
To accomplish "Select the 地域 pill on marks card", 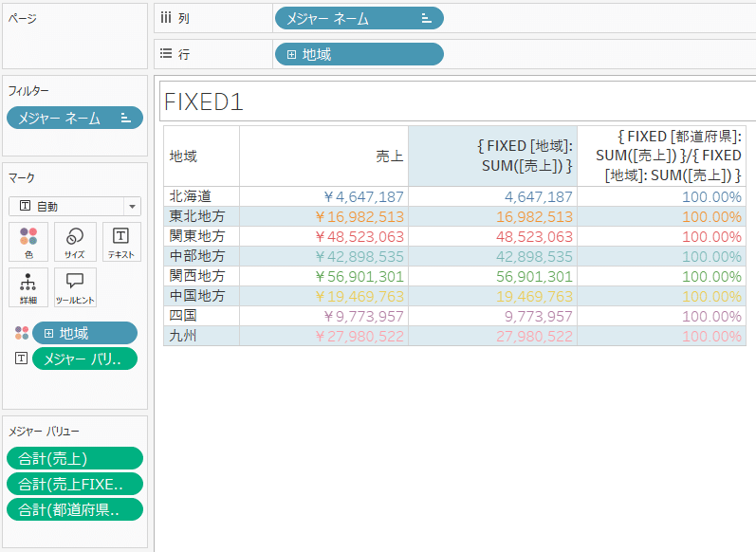I will pos(84,333).
